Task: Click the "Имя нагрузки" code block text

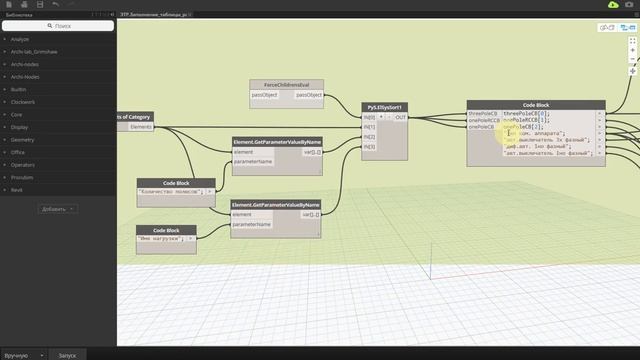Action: [161, 238]
